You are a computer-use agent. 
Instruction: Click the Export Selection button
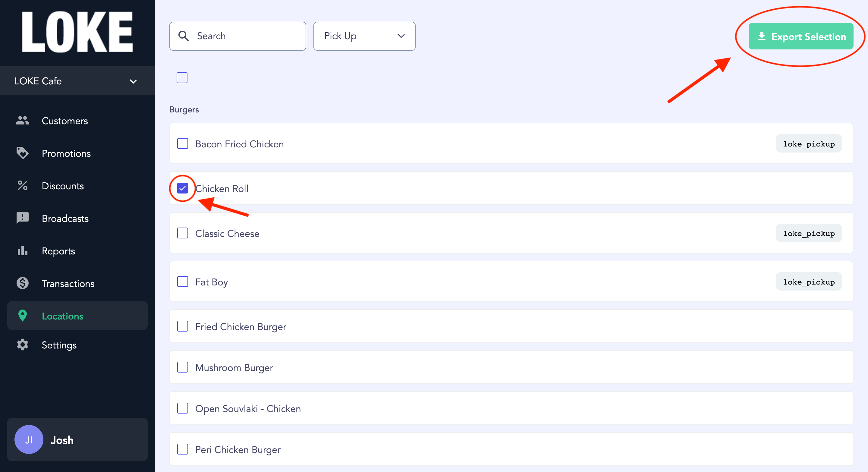(800, 36)
